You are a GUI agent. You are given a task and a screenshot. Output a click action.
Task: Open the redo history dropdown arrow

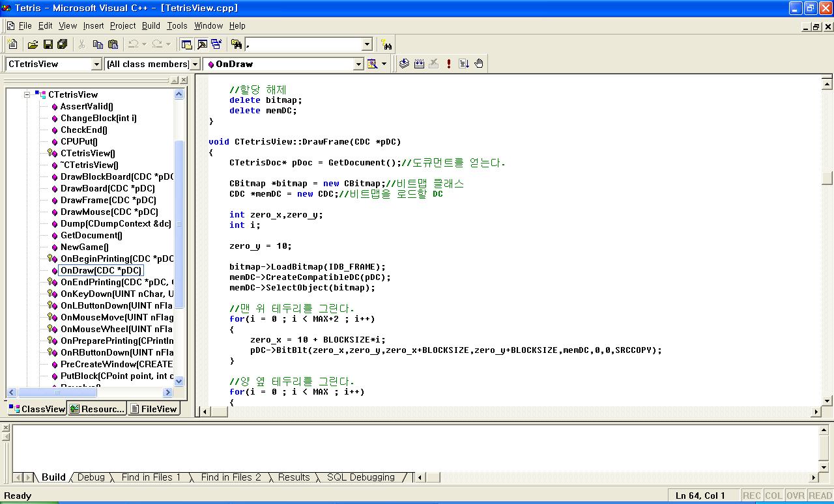[x=168, y=44]
